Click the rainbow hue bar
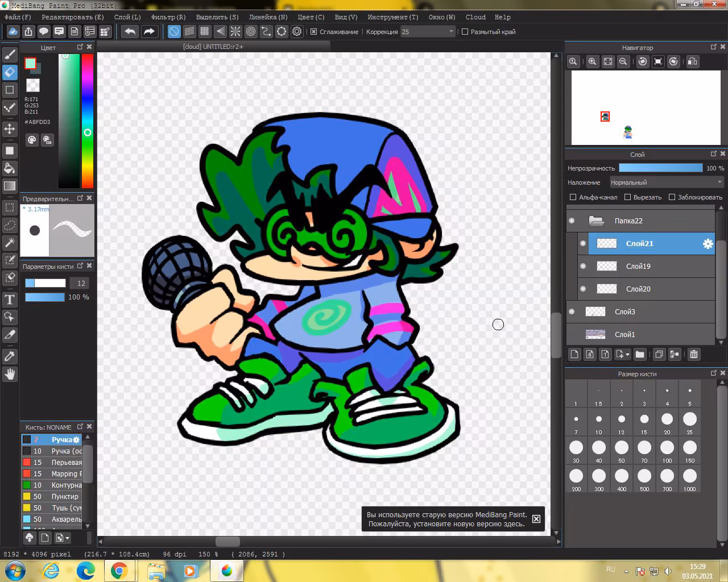The width and height of the screenshot is (728, 582). tap(87, 120)
